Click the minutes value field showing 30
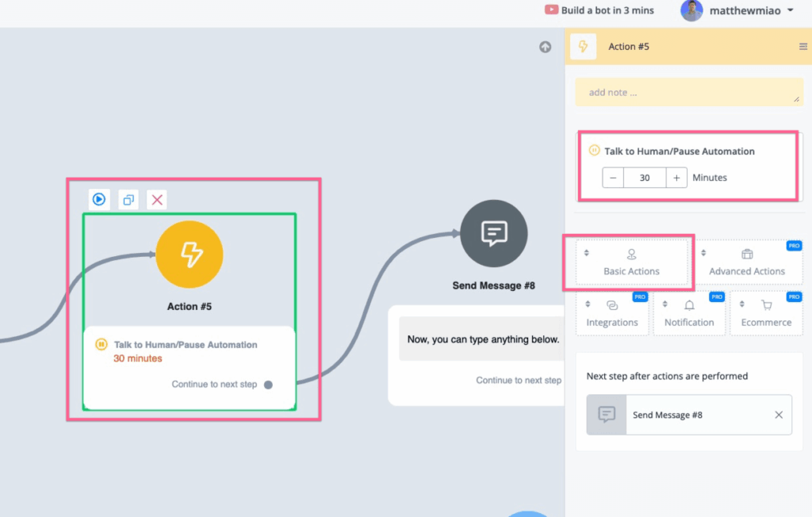812x517 pixels. point(645,178)
